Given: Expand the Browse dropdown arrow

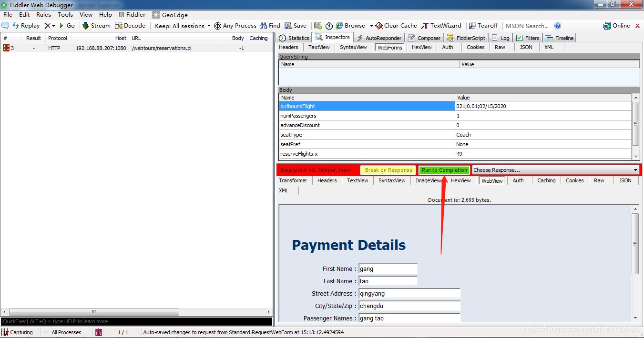Looking at the screenshot, I should pos(371,26).
